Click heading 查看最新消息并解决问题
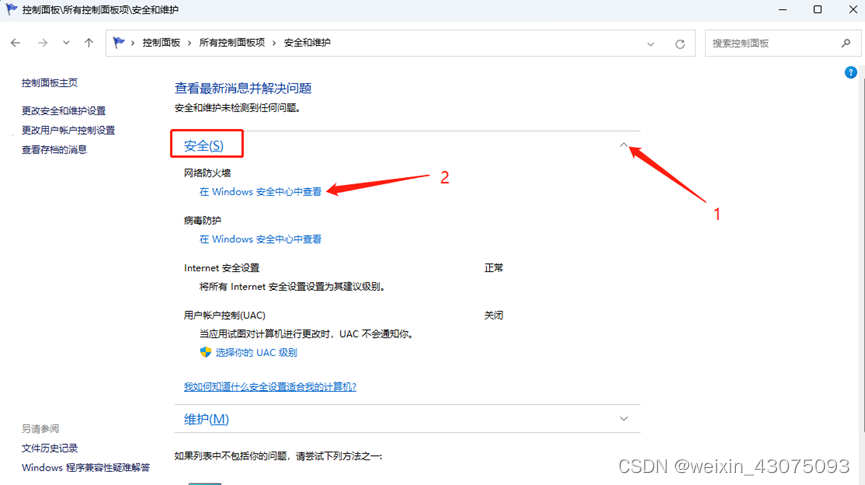This screenshot has height=485, width=865. tap(243, 88)
